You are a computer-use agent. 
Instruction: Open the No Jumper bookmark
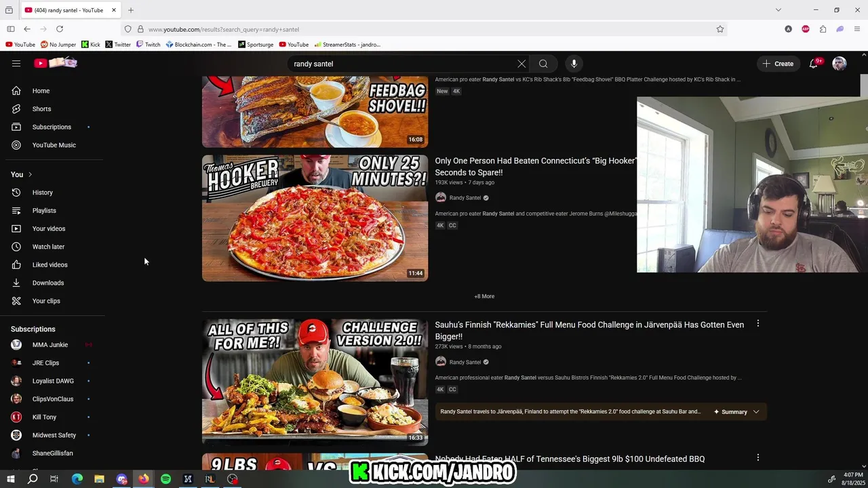click(58, 45)
